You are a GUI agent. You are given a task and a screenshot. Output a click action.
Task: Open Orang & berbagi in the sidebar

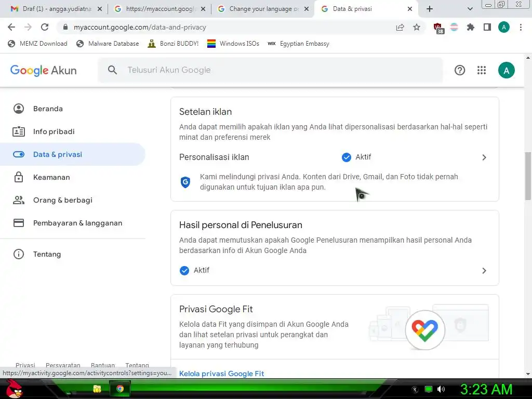[x=73, y=200]
